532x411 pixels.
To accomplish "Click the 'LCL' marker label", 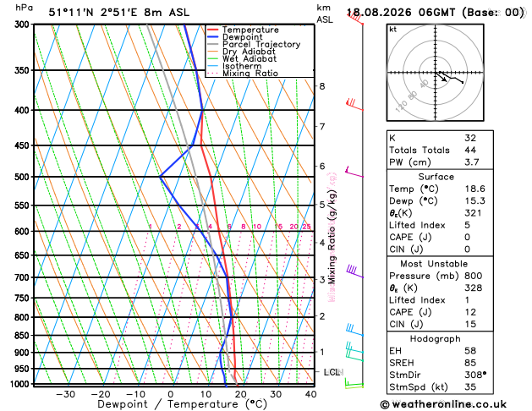I will (x=333, y=372).
